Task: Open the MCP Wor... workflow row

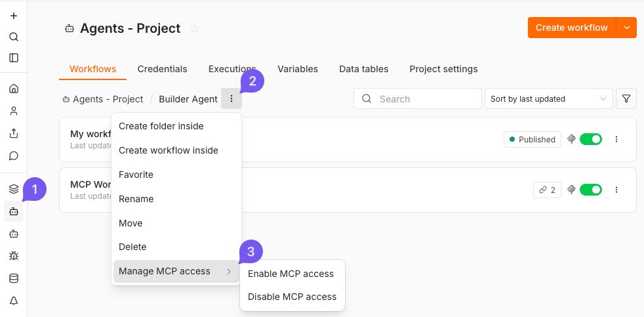Action: click(348, 190)
